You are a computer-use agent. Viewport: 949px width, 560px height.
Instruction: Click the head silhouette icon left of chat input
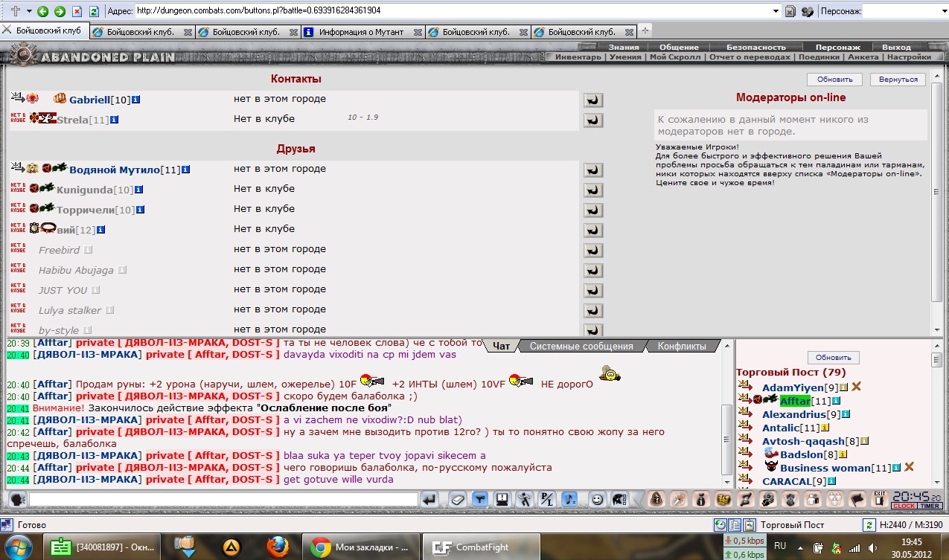click(19, 499)
